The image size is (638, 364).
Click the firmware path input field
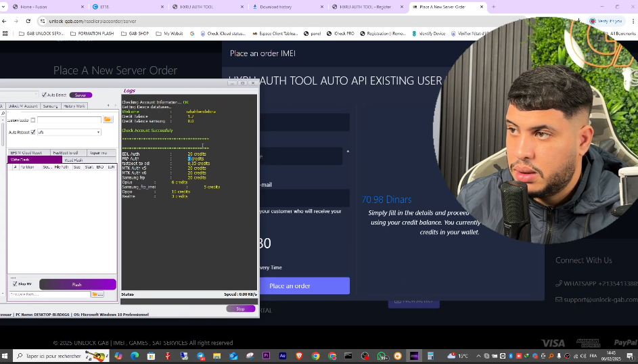pos(49,294)
